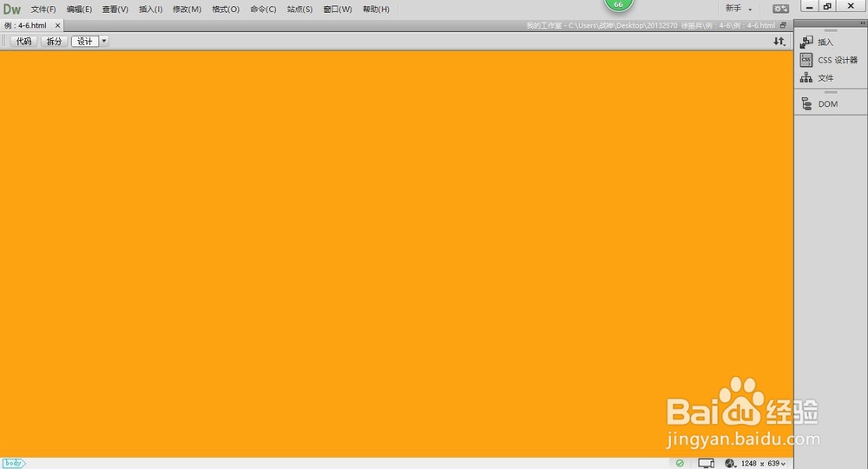The image size is (868, 469).
Task: Open the 新手 workspace dropdown
Action: tap(739, 9)
